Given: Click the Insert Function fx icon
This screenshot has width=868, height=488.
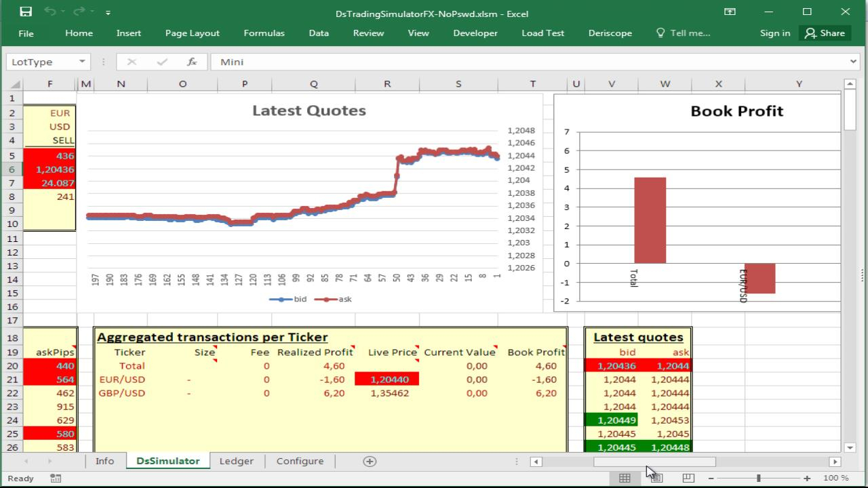Looking at the screenshot, I should [192, 62].
